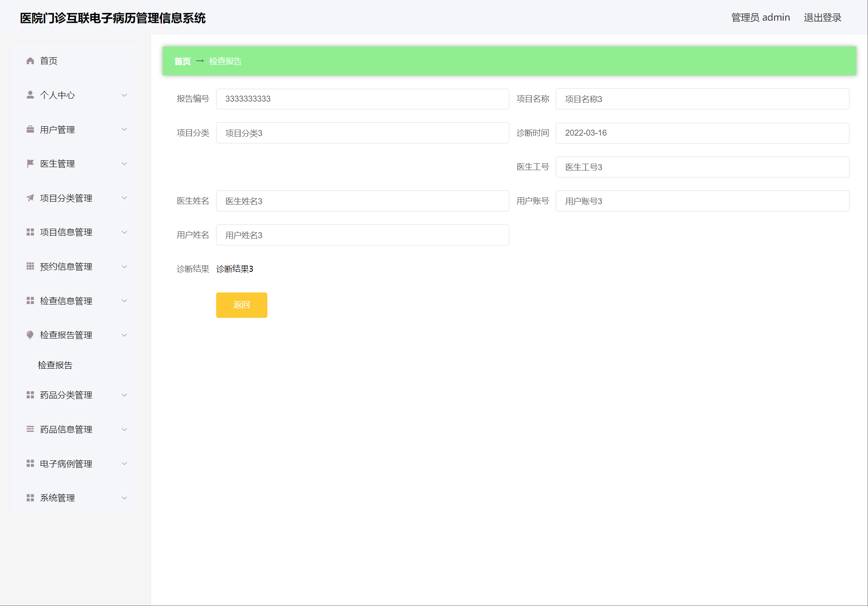Click the home icon in sidebar
The image size is (868, 606).
coord(30,61)
